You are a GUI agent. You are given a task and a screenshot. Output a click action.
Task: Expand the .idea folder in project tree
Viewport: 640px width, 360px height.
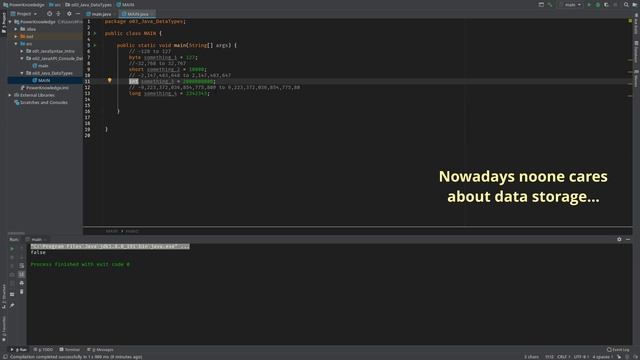(x=16, y=29)
